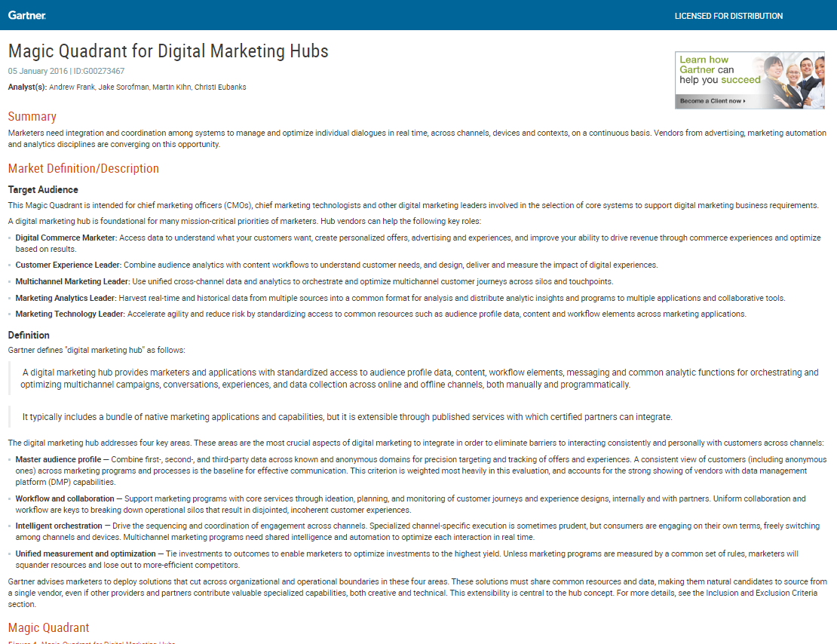Click the 'Workflow and collaboration' bullet label

click(65, 498)
